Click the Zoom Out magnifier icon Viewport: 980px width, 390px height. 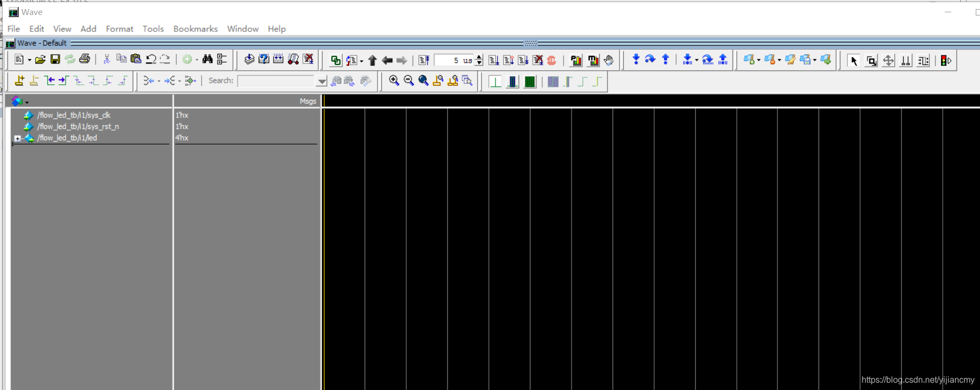tap(409, 80)
